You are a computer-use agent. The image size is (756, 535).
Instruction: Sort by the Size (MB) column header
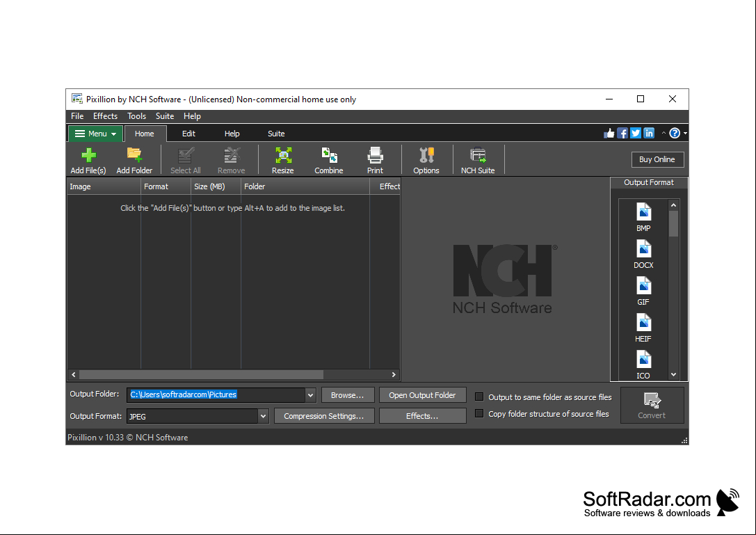(x=216, y=186)
